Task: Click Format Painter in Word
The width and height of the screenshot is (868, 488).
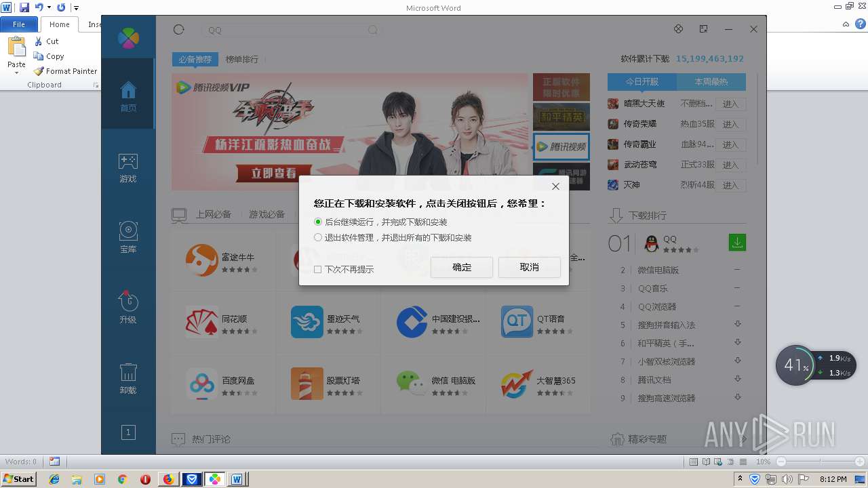Action: [66, 71]
